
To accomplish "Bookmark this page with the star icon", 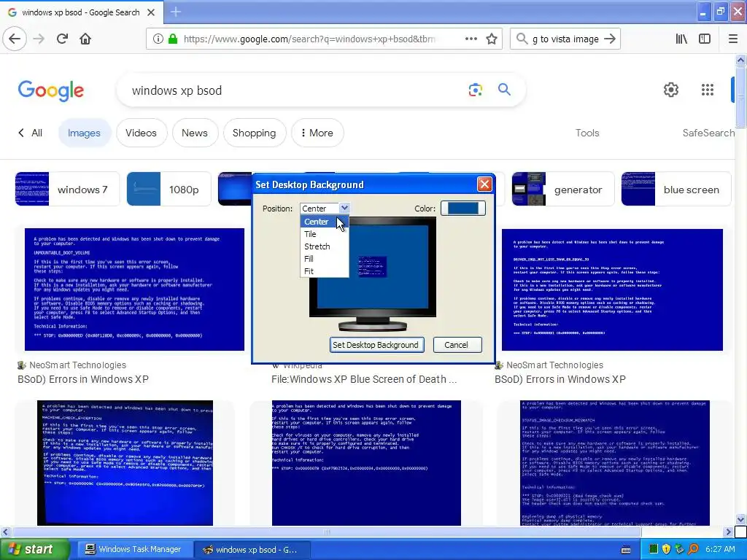I will [x=492, y=39].
